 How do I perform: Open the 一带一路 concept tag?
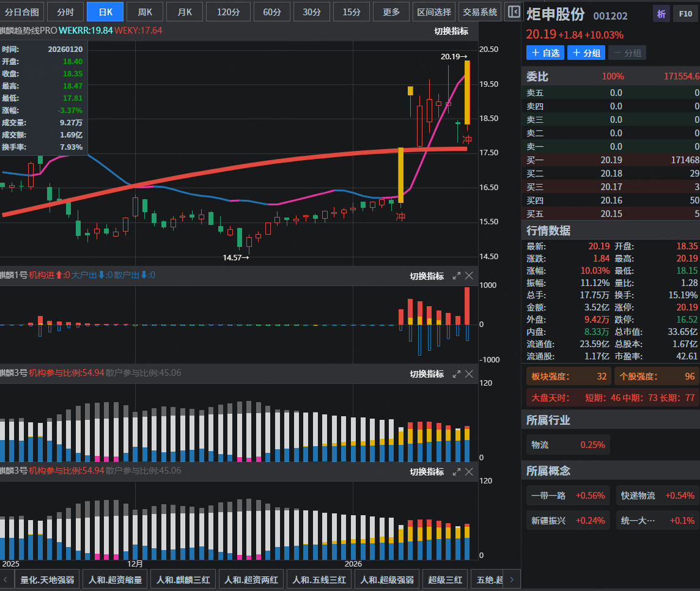click(x=568, y=496)
